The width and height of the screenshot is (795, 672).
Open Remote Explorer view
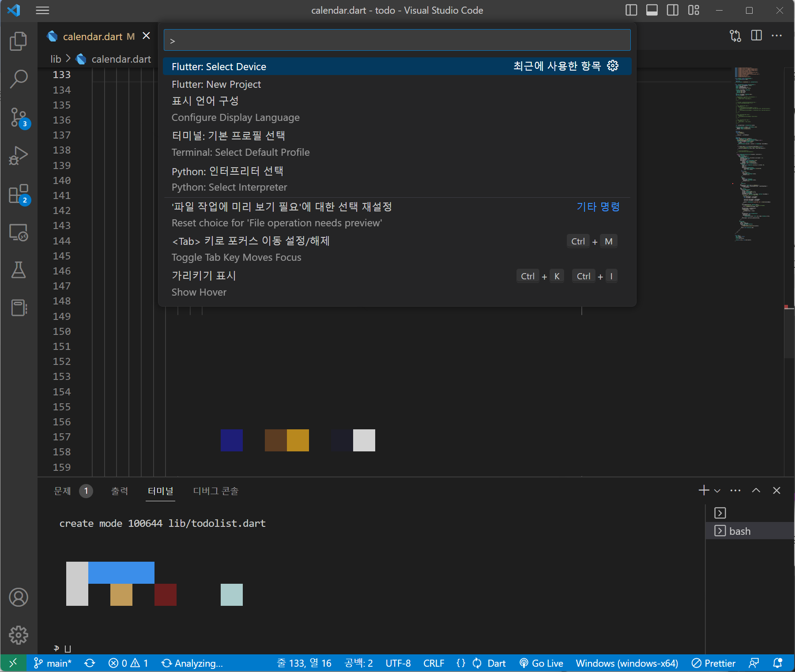click(x=19, y=232)
